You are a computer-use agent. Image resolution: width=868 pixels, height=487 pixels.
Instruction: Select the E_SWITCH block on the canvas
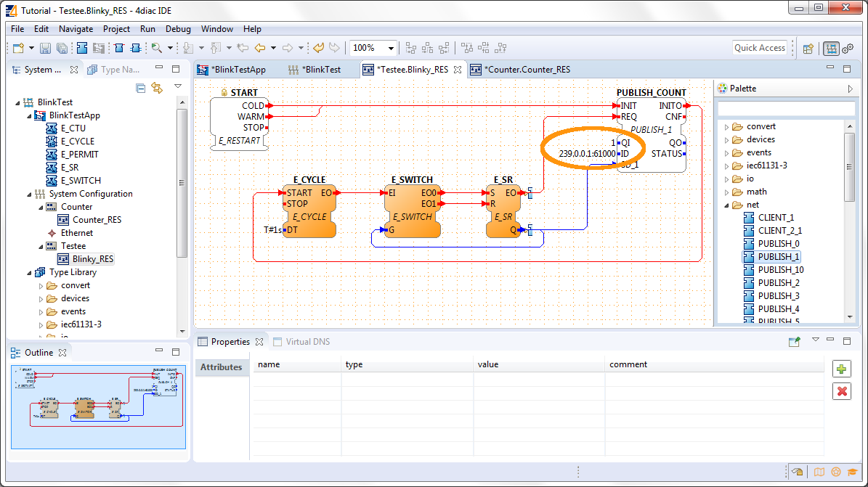[x=412, y=210]
